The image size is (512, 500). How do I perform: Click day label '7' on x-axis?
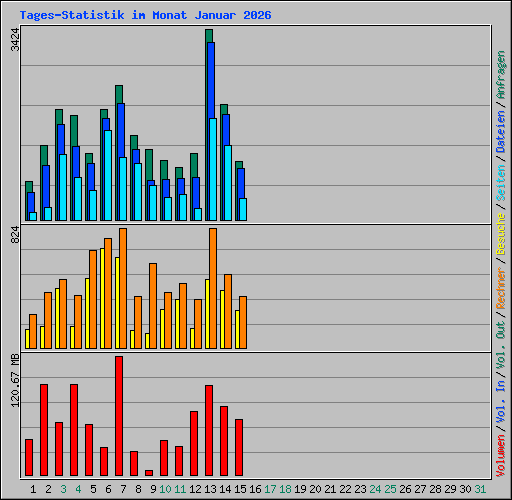click(x=123, y=489)
